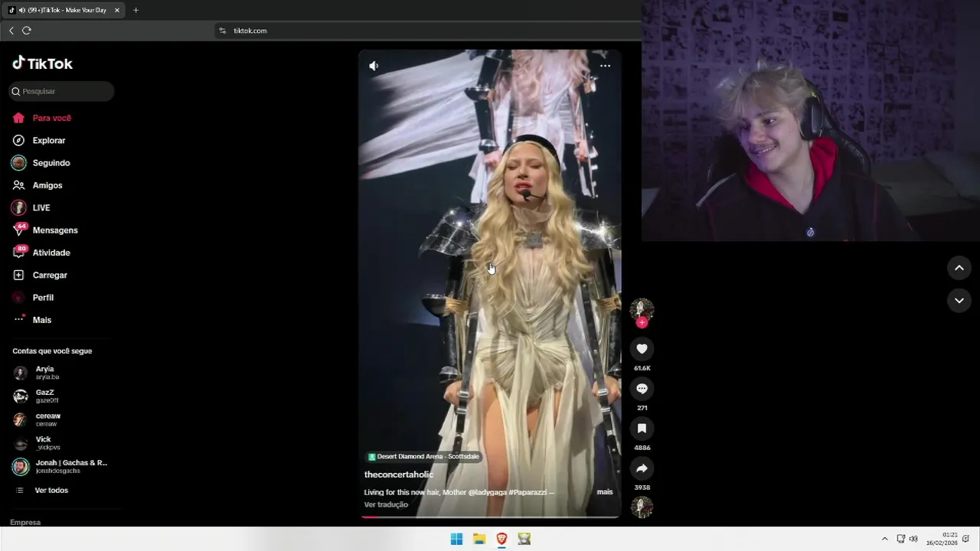Open a new browser tab with plus
Screen dimensions: 980x551
pyautogui.click(x=136, y=10)
